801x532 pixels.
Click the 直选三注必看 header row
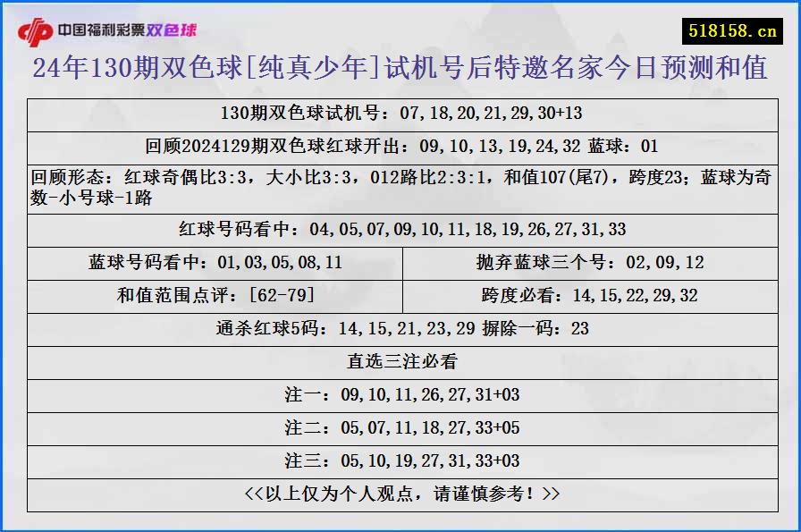point(400,361)
